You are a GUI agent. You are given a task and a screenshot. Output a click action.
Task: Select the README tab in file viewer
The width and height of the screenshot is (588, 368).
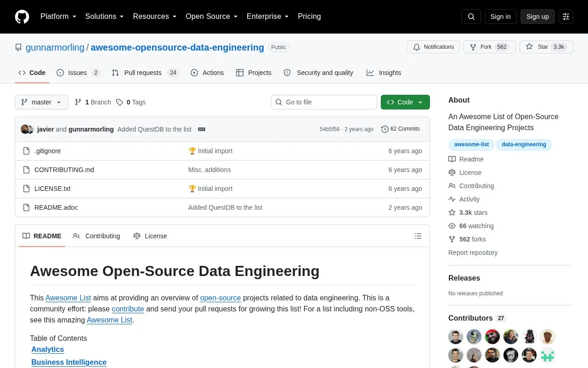coord(42,236)
